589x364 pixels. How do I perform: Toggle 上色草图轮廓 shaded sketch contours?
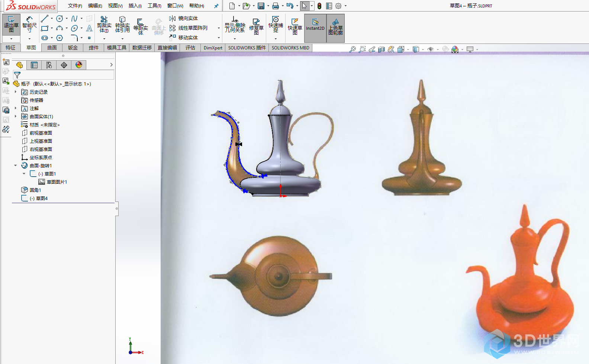(335, 28)
